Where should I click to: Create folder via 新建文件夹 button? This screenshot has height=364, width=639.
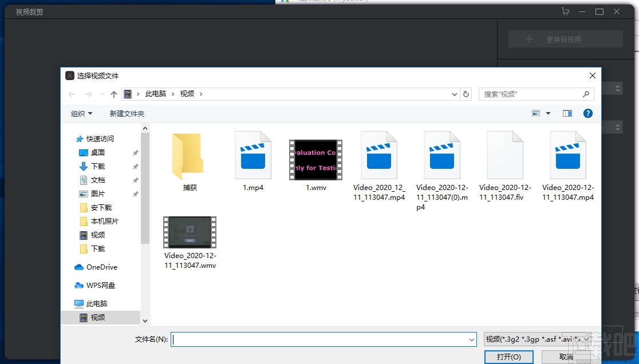tap(127, 113)
